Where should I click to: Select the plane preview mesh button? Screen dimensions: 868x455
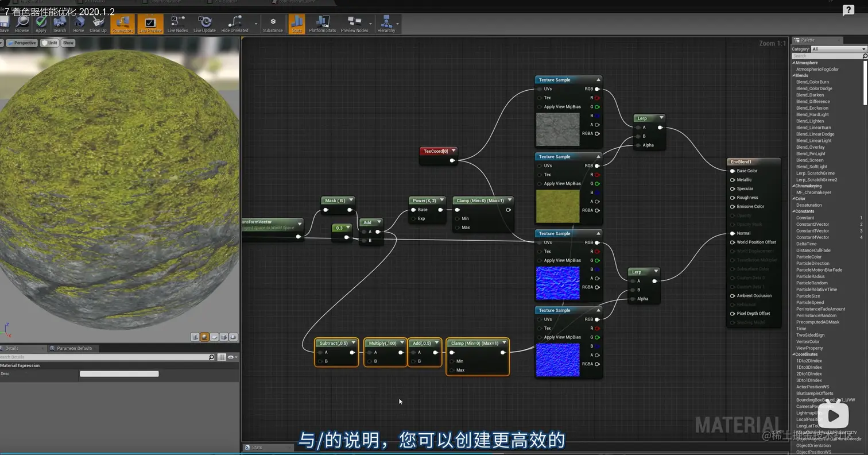(x=214, y=337)
